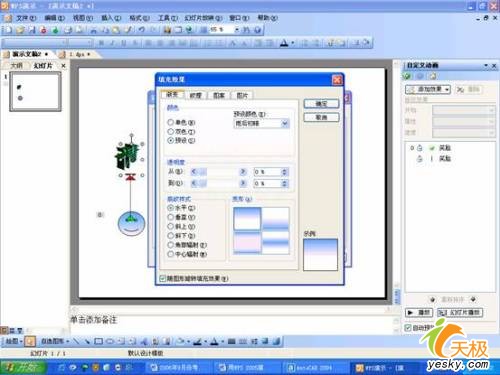Click the Play (播放) animation button
Screen dimensions: 500x375
(x=419, y=312)
